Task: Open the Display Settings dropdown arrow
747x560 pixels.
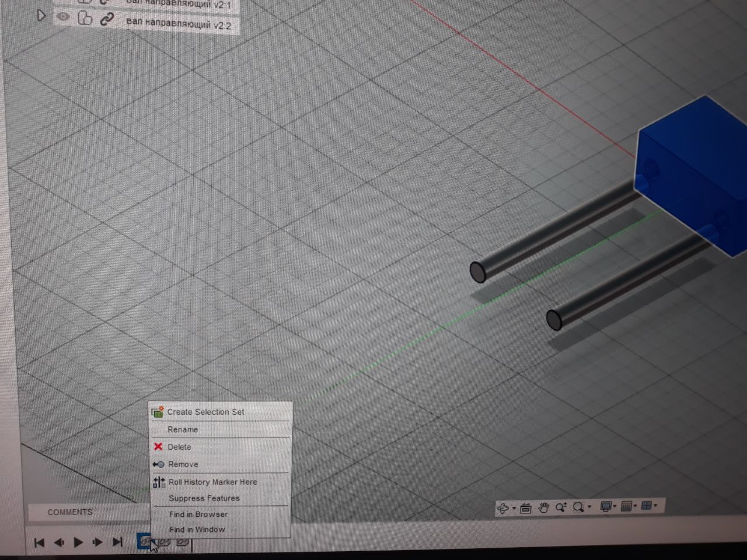Action: 615,506
